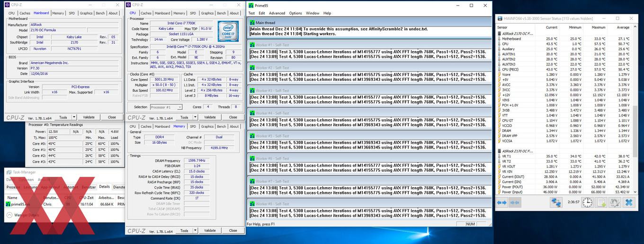The height and width of the screenshot is (244, 644).
Task: Select the VCCSA sensor row in HWiNFO
Action: pos(563,141)
